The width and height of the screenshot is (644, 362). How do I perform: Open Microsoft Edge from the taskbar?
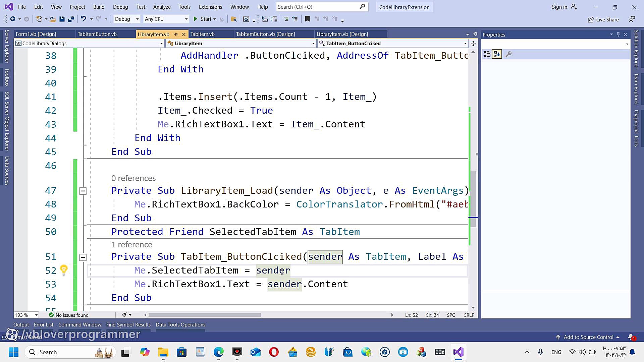point(218,352)
